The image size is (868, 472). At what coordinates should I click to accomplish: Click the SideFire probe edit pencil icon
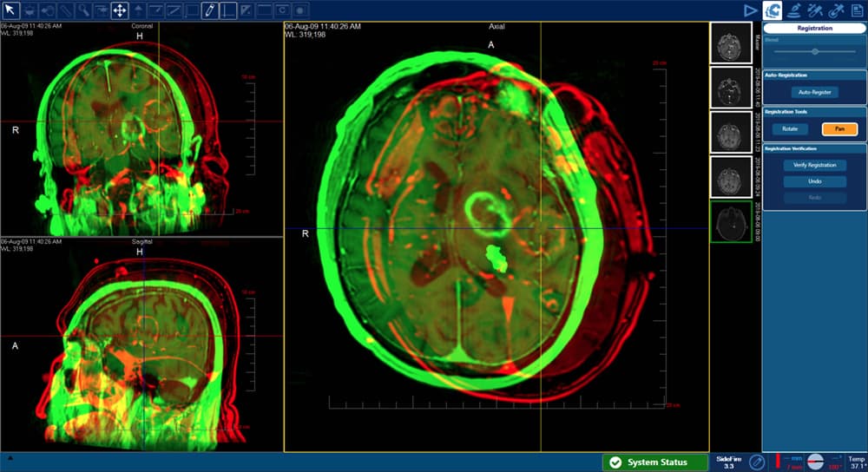coord(757,462)
